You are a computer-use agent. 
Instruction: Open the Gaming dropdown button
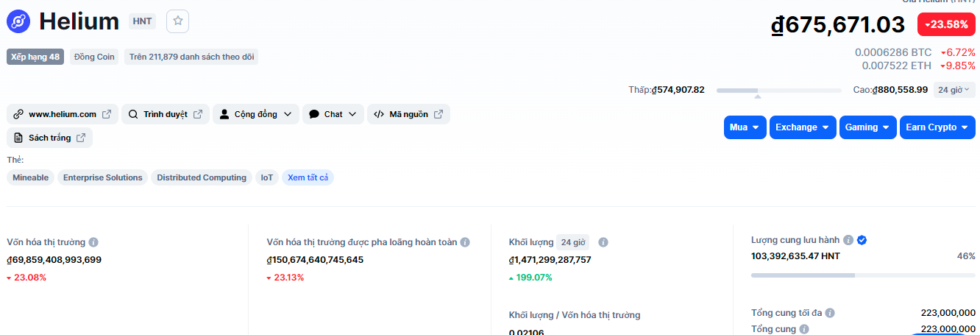pyautogui.click(x=868, y=127)
